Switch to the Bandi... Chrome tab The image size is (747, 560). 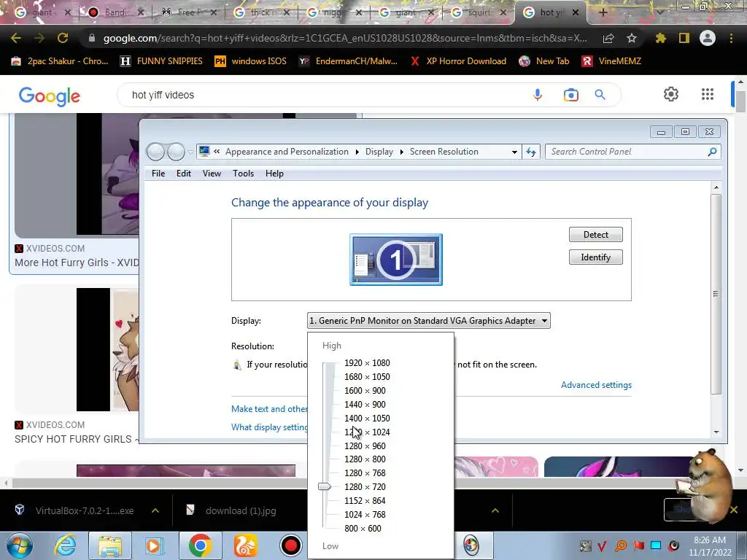tap(115, 12)
